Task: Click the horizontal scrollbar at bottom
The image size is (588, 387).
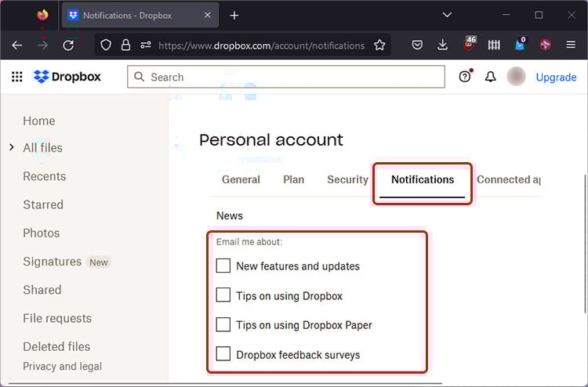Action: click(x=225, y=384)
